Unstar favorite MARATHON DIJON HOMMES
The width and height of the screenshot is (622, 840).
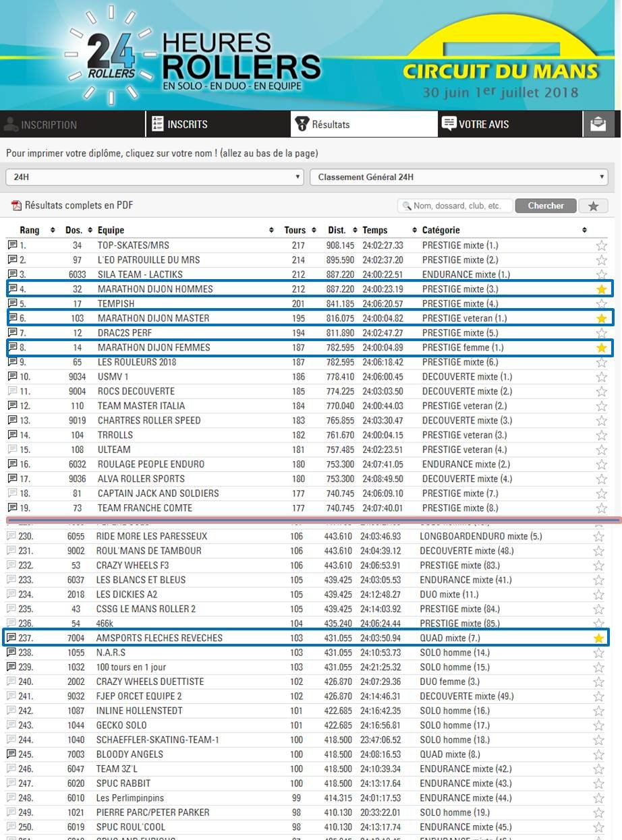(602, 289)
